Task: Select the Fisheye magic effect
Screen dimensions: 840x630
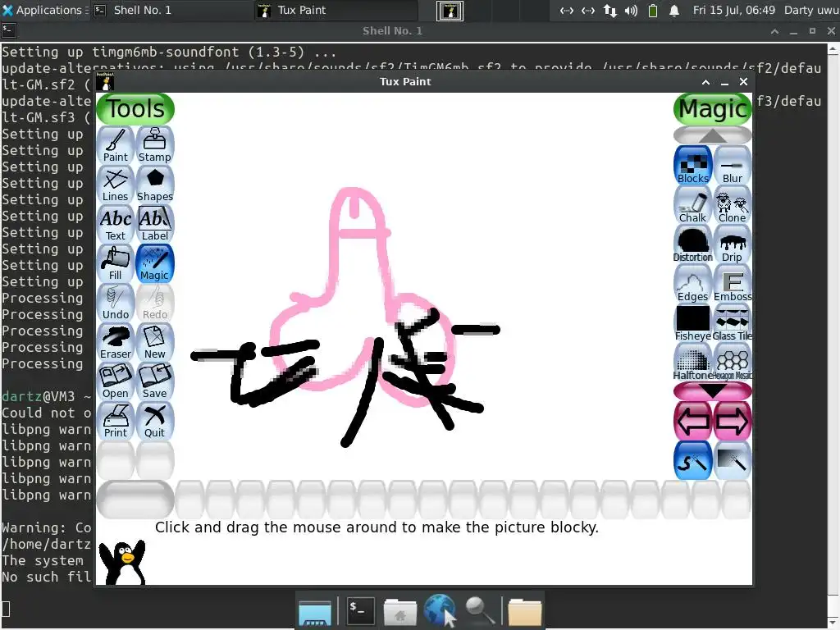Action: click(692, 323)
